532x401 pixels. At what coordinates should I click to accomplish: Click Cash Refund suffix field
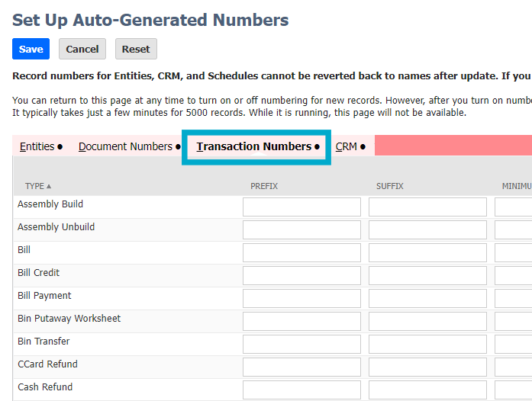pos(427,390)
